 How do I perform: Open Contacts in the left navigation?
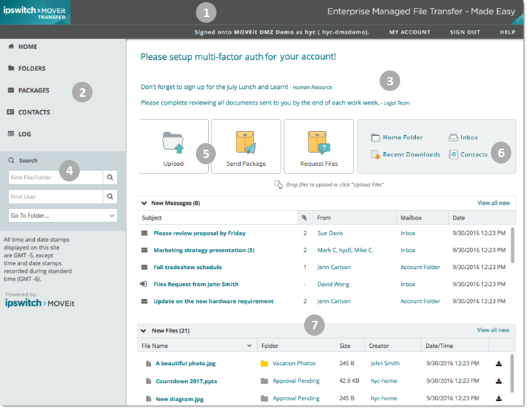33,112
